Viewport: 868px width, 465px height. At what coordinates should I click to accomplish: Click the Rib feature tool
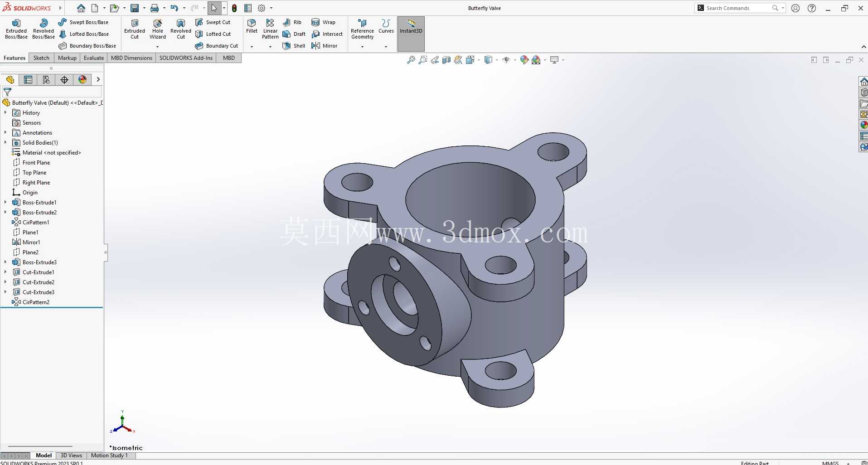point(292,22)
